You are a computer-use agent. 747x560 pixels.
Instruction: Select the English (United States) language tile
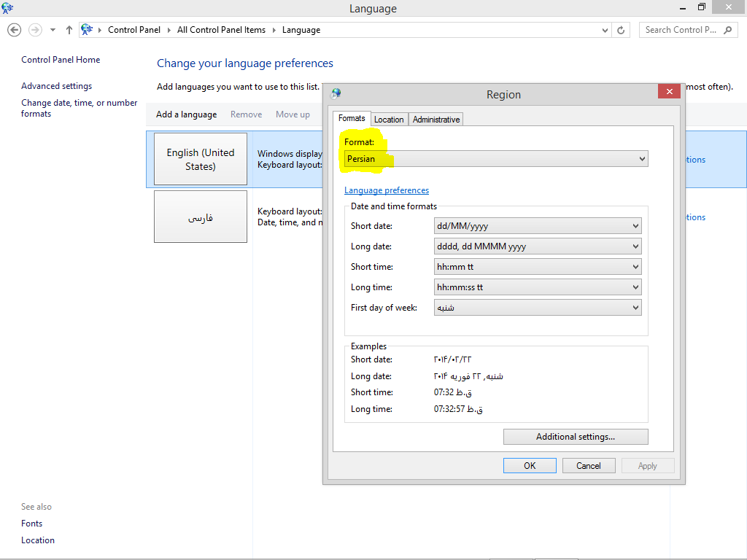(201, 159)
